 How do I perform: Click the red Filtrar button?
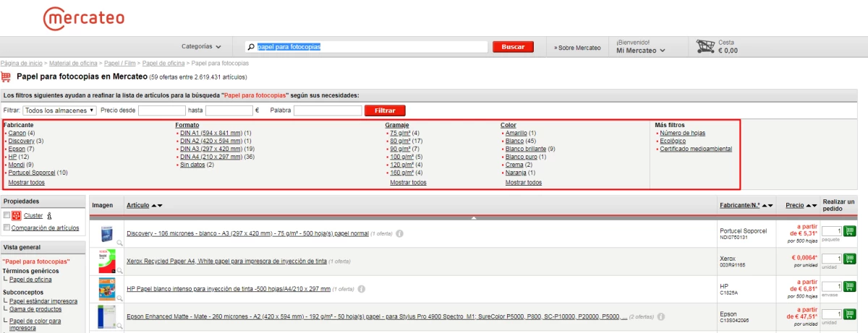[385, 111]
